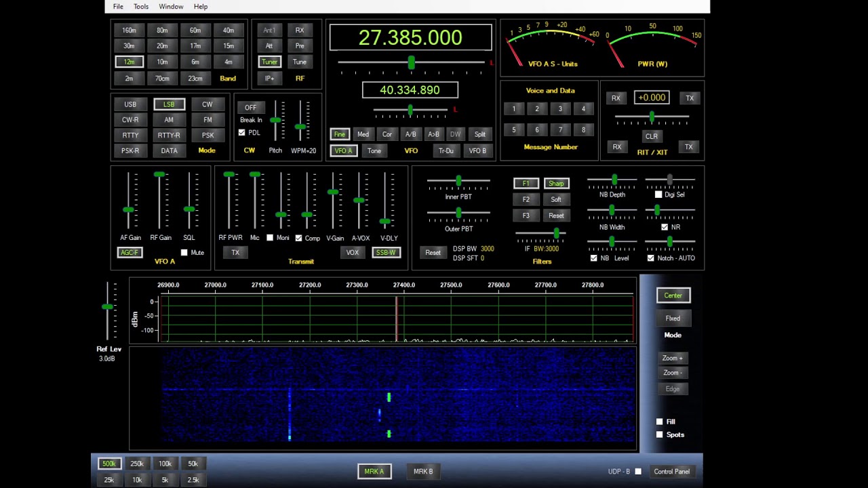Click the Tune button in RF panel
Screen dimensions: 868x488
[x=300, y=62]
